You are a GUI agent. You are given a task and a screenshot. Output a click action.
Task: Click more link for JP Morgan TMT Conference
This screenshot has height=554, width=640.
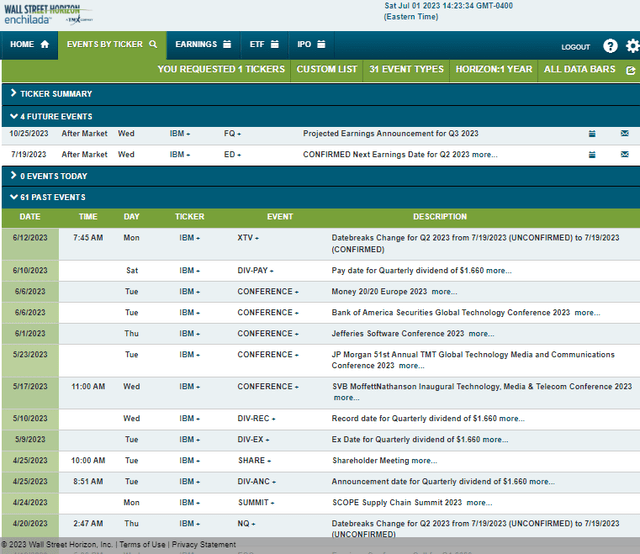click(x=411, y=365)
